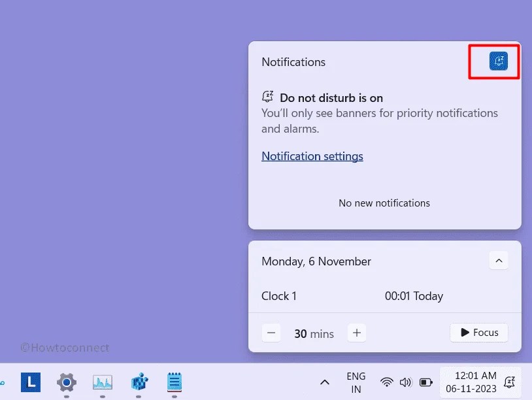Open Settings from the taskbar gear
The image size is (532, 400).
pyautogui.click(x=65, y=383)
